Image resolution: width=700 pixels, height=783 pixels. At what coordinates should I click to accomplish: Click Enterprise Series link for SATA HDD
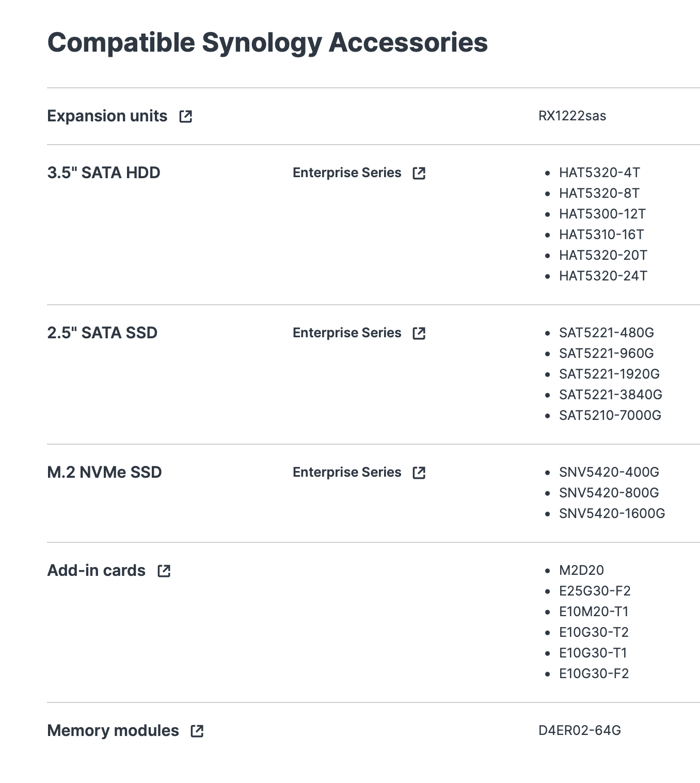[347, 173]
